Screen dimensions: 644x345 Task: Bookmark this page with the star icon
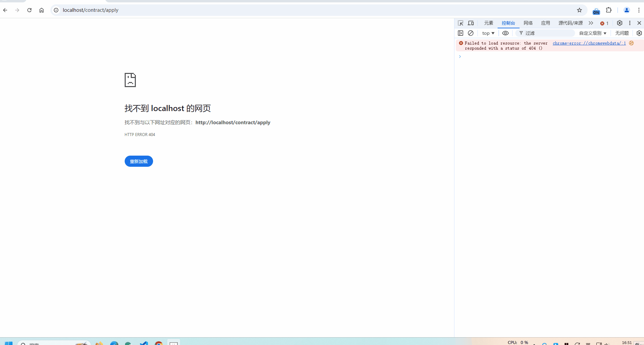click(x=579, y=10)
